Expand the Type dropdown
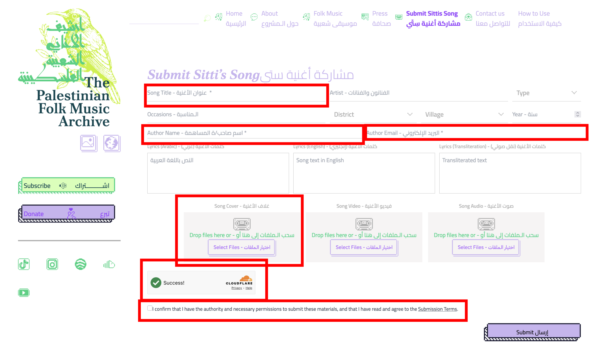The image size is (599, 364). (546, 93)
